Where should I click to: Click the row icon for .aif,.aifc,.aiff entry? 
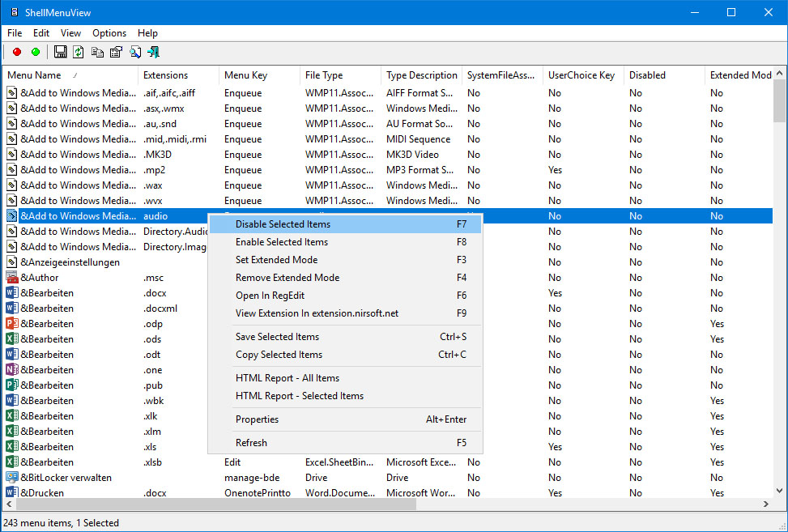[11, 93]
